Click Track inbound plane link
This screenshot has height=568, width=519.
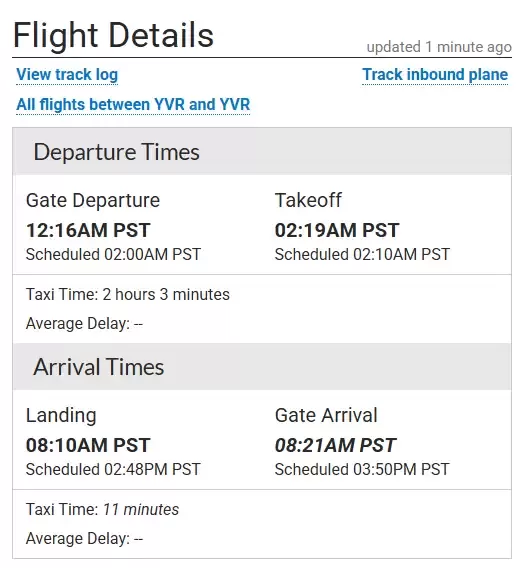pyautogui.click(x=435, y=75)
